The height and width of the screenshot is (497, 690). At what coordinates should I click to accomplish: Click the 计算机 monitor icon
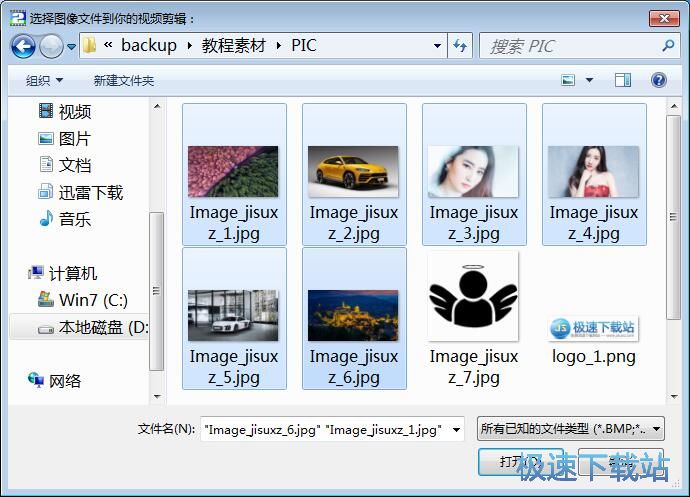coord(36,272)
